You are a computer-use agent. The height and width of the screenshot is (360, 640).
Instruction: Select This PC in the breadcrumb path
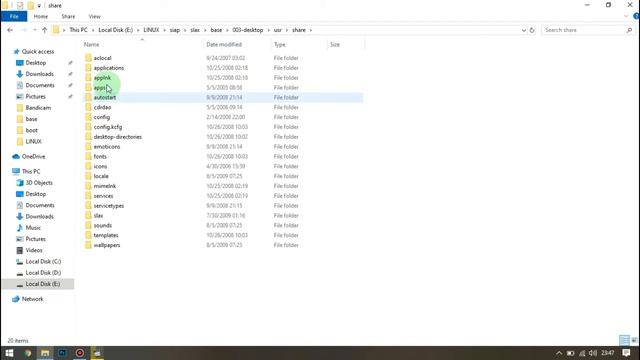[x=78, y=30]
